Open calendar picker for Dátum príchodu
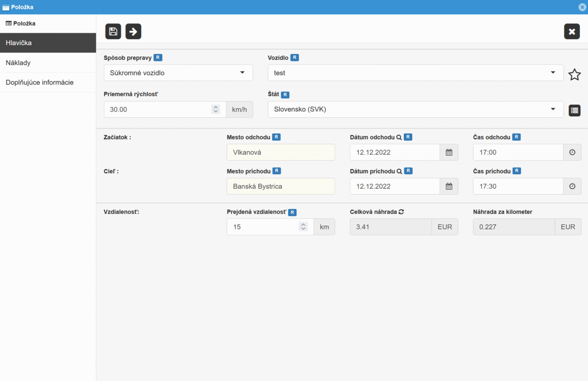588x381 pixels. pyautogui.click(x=449, y=186)
